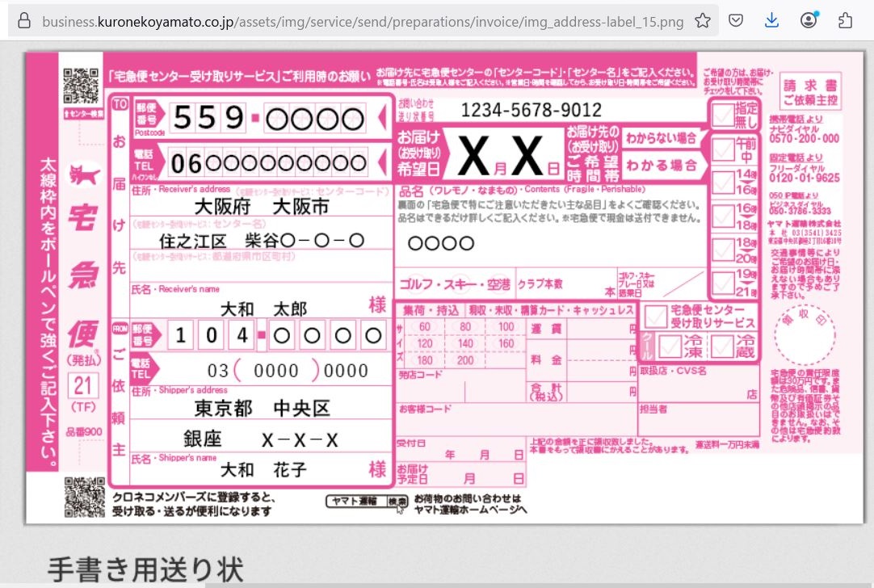874x588 pixels.
Task: Click the receiver postcode 559
Action: pyautogui.click(x=208, y=118)
